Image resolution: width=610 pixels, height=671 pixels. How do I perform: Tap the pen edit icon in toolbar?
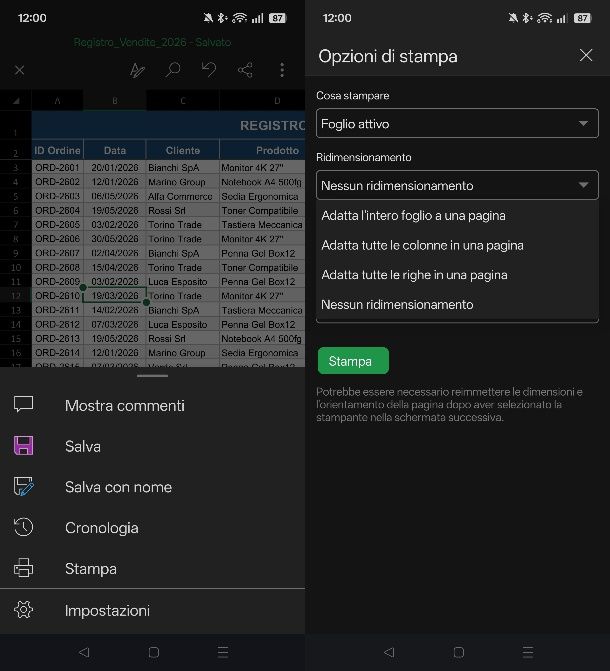[x=137, y=70]
